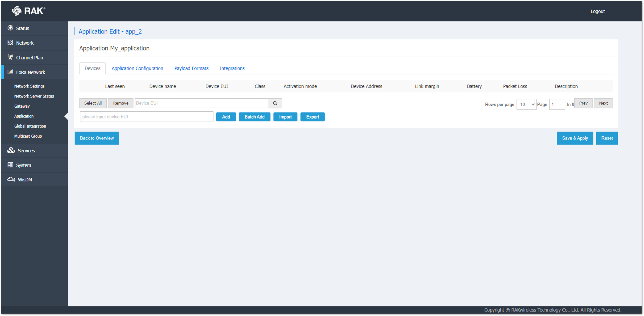Screen dimensions: 644x316
Task: Click the System server icon
Action: click(10, 165)
